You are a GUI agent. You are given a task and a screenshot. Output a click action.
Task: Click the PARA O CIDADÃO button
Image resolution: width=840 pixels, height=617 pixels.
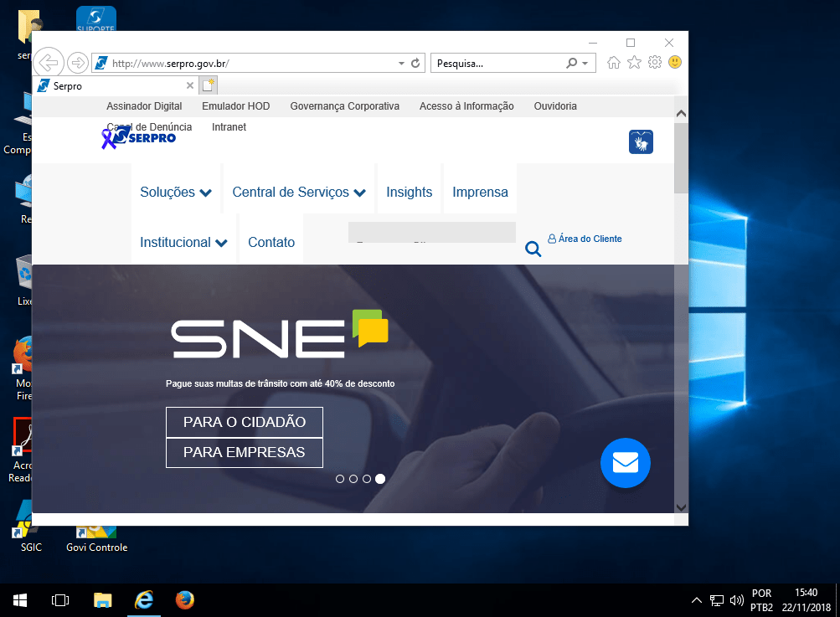point(245,422)
